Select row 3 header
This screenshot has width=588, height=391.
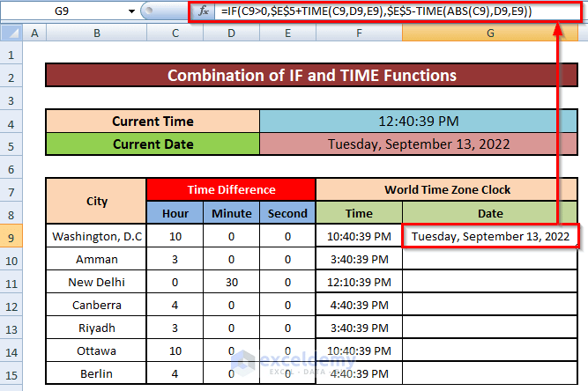point(11,100)
